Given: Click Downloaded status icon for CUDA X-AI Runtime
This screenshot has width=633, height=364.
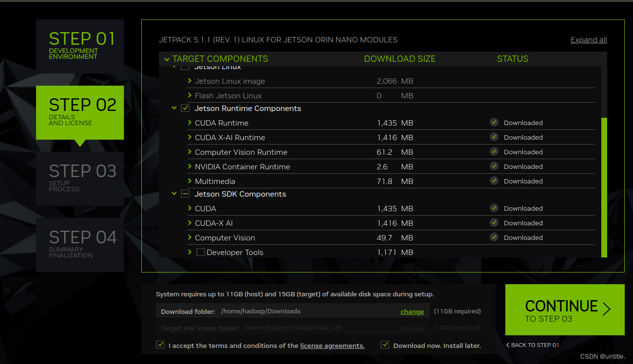Looking at the screenshot, I should 494,137.
